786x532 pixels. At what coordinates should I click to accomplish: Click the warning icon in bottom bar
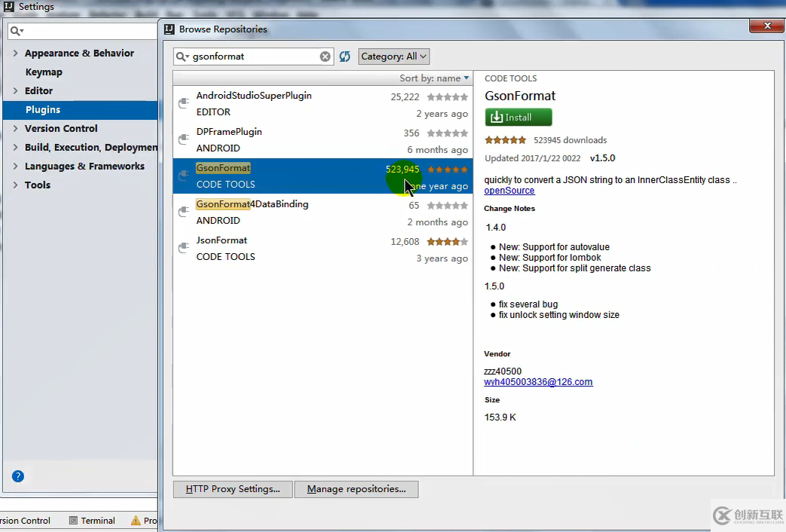tap(136, 521)
